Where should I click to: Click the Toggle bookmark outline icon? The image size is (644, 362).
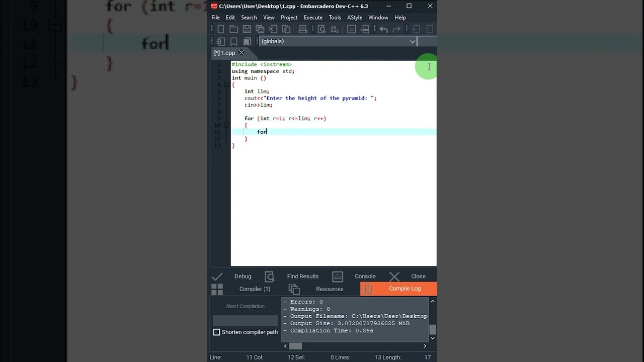(234, 41)
